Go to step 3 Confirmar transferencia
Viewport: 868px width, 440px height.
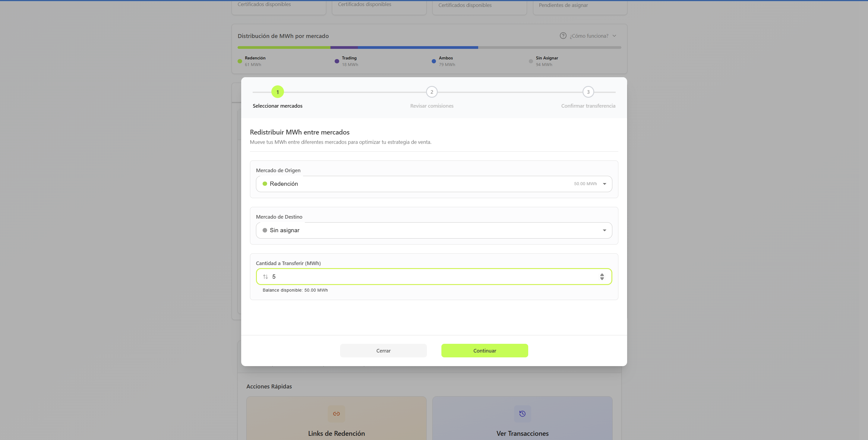point(588,92)
